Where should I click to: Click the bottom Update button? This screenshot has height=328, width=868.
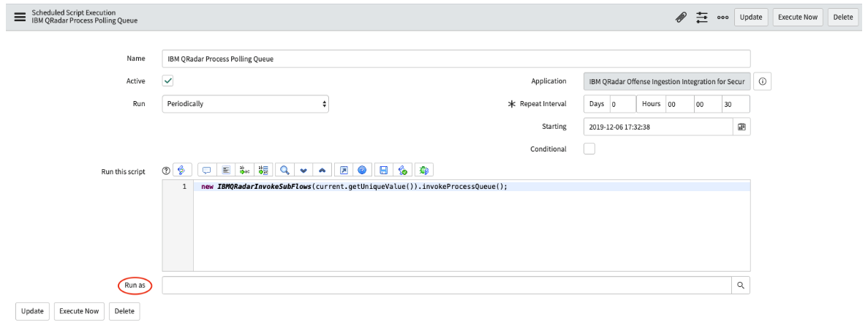point(33,311)
